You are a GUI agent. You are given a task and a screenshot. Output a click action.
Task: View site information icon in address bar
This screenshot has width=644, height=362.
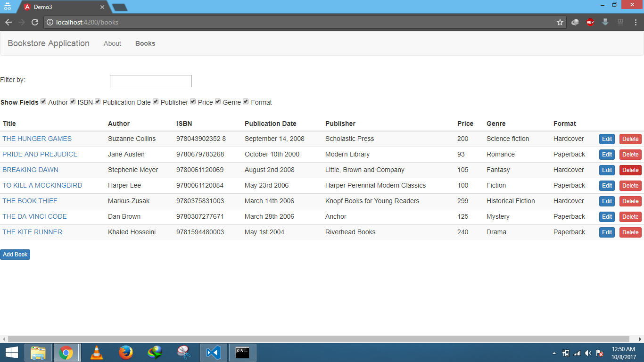(50, 22)
